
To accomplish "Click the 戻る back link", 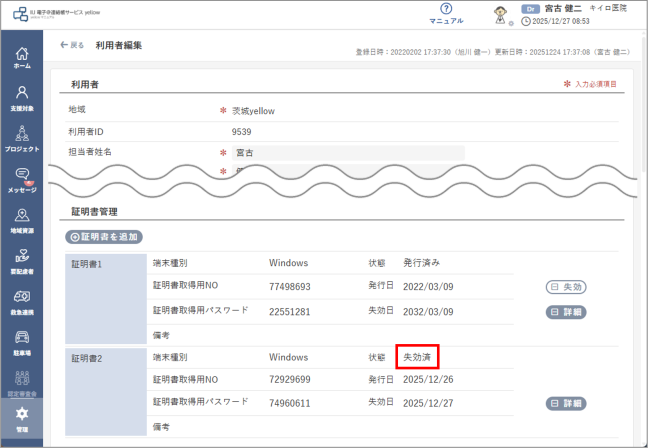I will (71, 46).
